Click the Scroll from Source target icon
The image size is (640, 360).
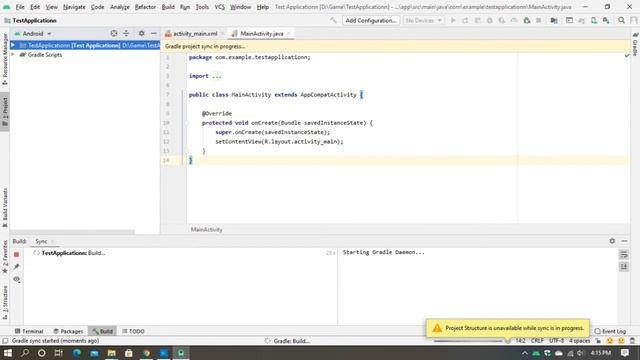pos(114,33)
